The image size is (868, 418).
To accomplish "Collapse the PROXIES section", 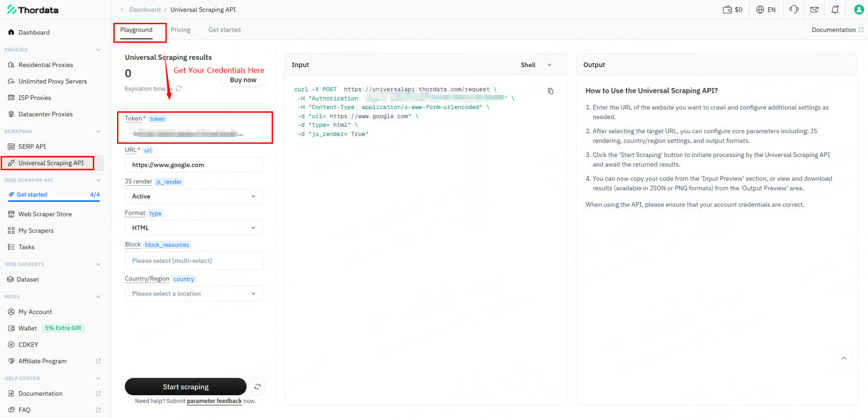I will [98, 50].
